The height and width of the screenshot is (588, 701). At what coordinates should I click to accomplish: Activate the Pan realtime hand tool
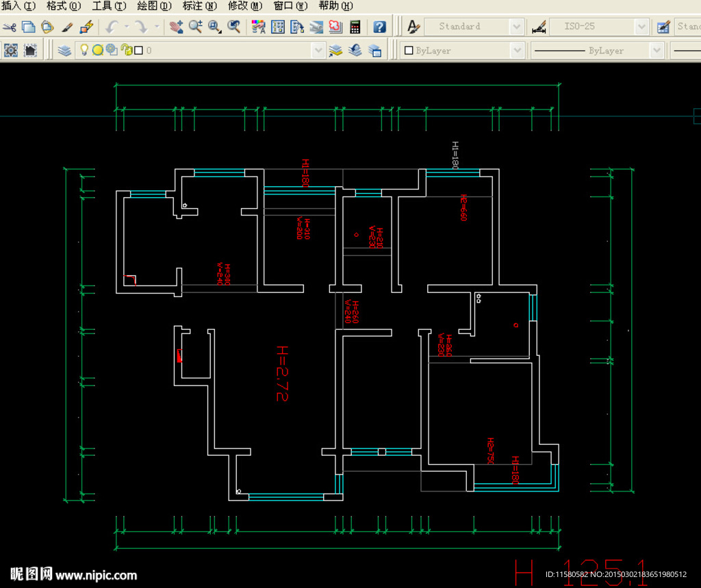(x=176, y=27)
